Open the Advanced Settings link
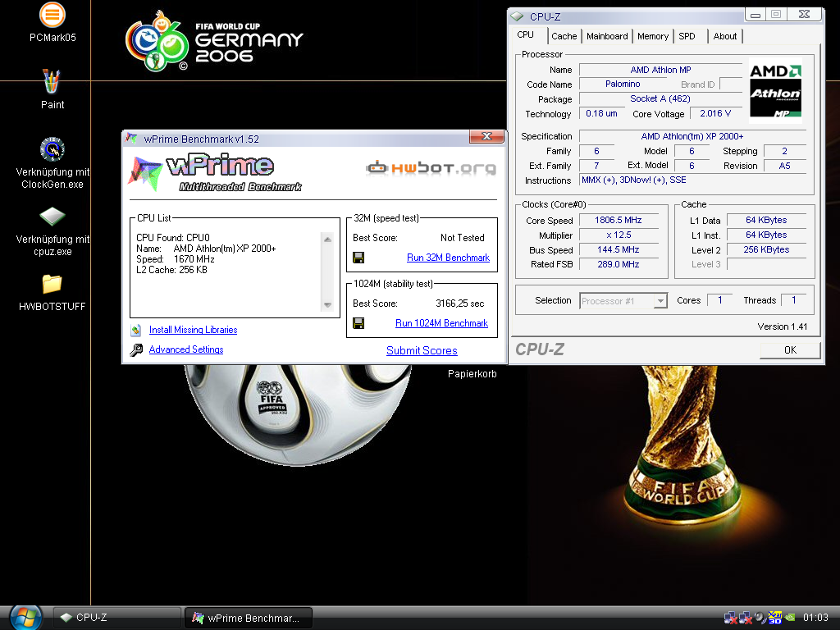Image resolution: width=840 pixels, height=630 pixels. (186, 349)
